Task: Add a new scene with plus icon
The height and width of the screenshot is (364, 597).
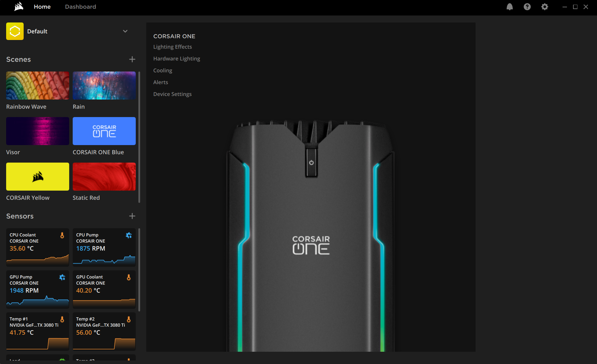Action: 132,59
